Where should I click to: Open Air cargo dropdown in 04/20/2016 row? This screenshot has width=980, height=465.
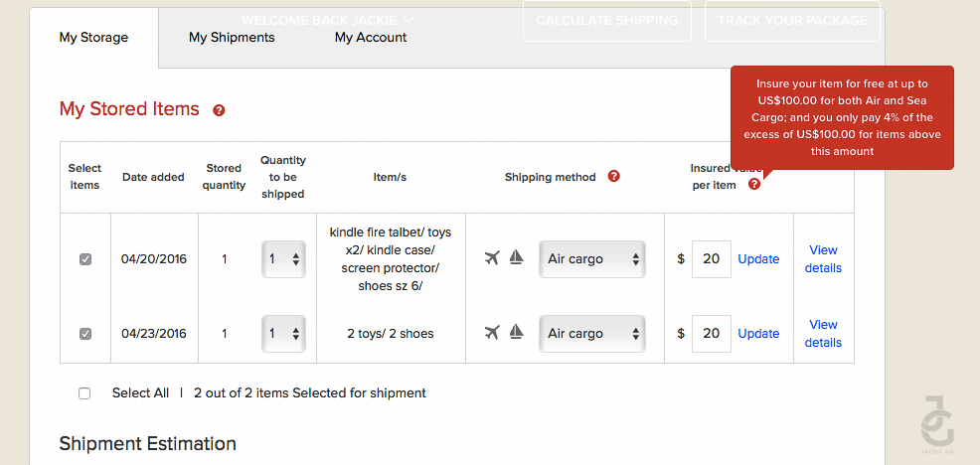pyautogui.click(x=592, y=258)
